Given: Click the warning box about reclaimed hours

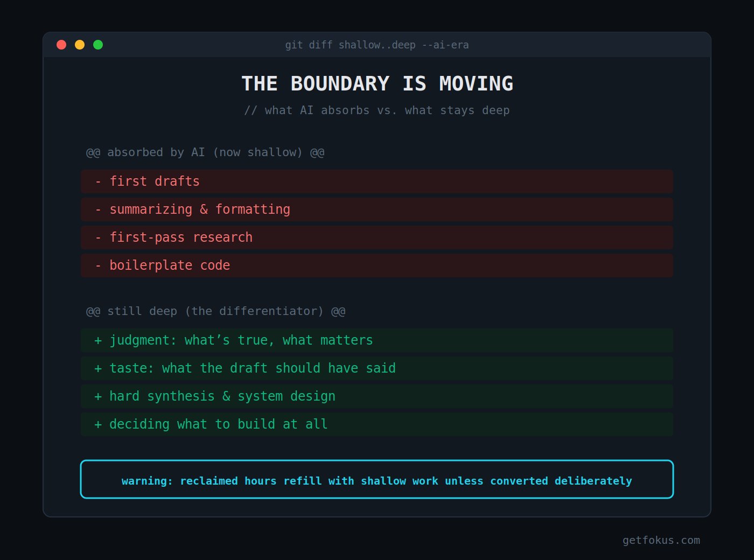Looking at the screenshot, I should pyautogui.click(x=377, y=479).
